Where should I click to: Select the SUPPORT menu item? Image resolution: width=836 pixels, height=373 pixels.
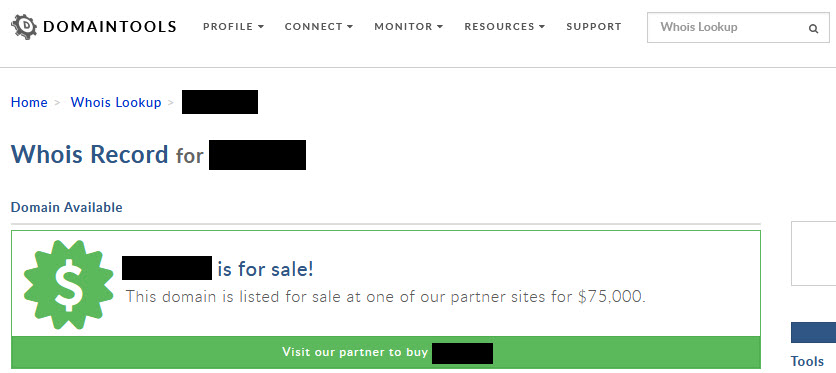[594, 27]
